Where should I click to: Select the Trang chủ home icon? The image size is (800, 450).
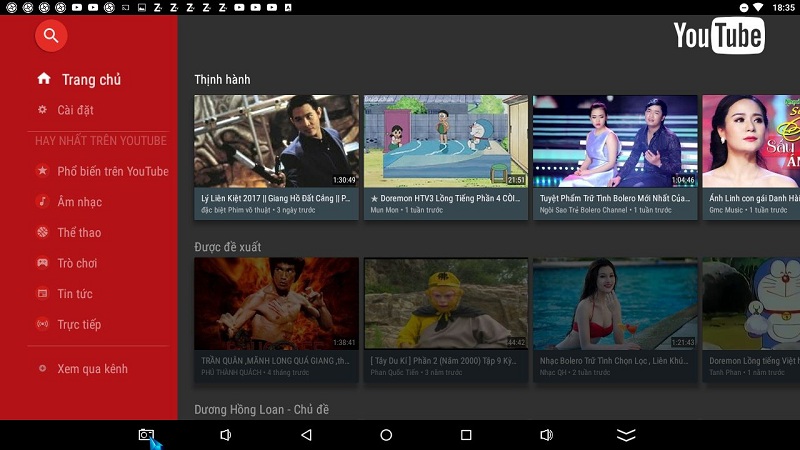click(44, 79)
